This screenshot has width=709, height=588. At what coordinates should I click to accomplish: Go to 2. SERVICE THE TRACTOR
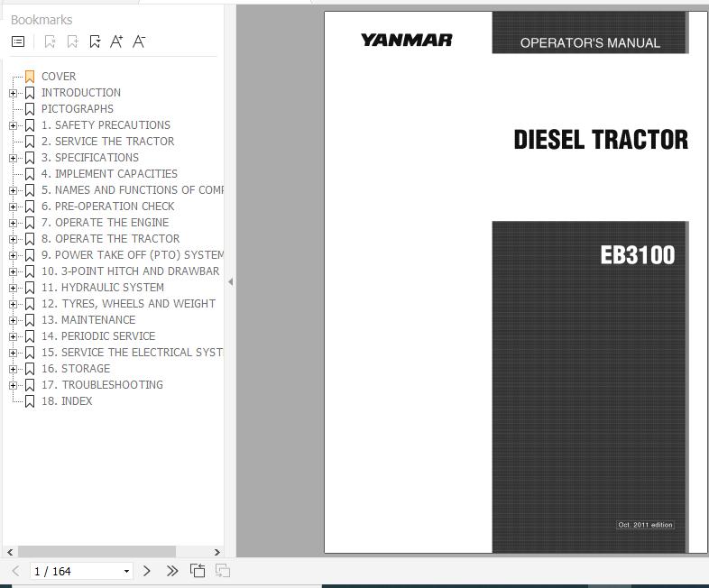[107, 142]
